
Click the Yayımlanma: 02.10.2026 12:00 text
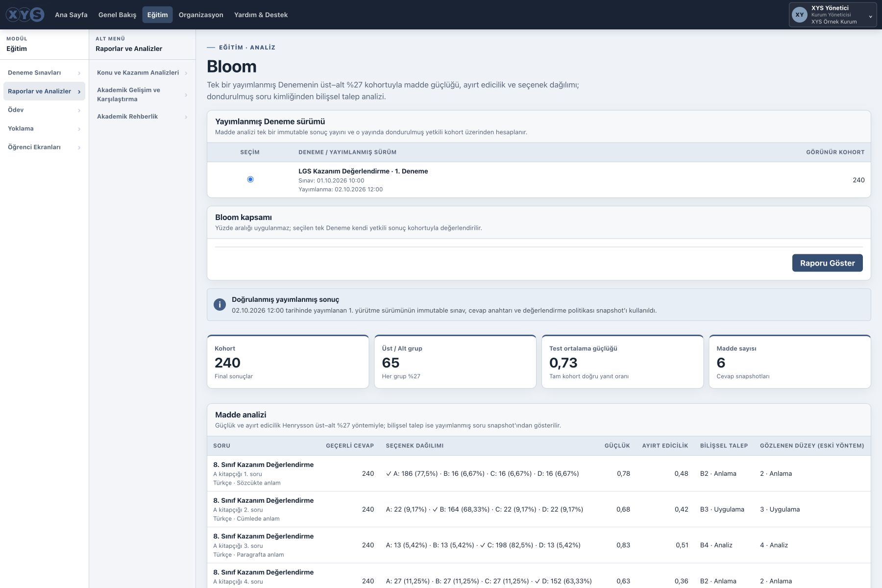(x=341, y=190)
